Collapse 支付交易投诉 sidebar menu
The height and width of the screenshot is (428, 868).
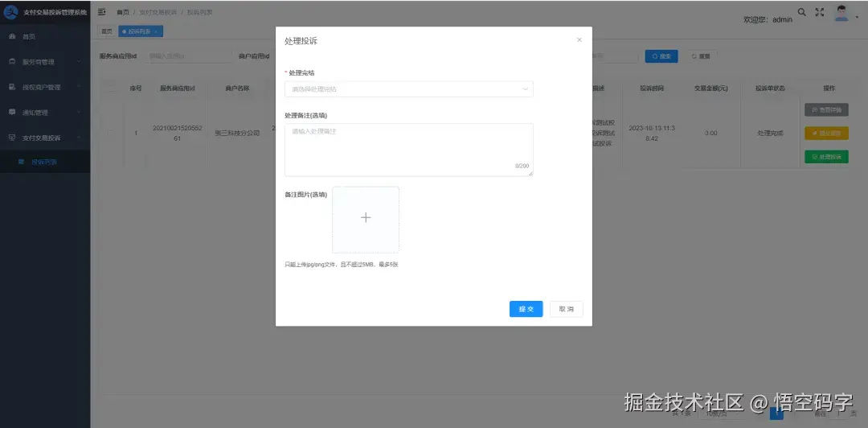(45, 138)
